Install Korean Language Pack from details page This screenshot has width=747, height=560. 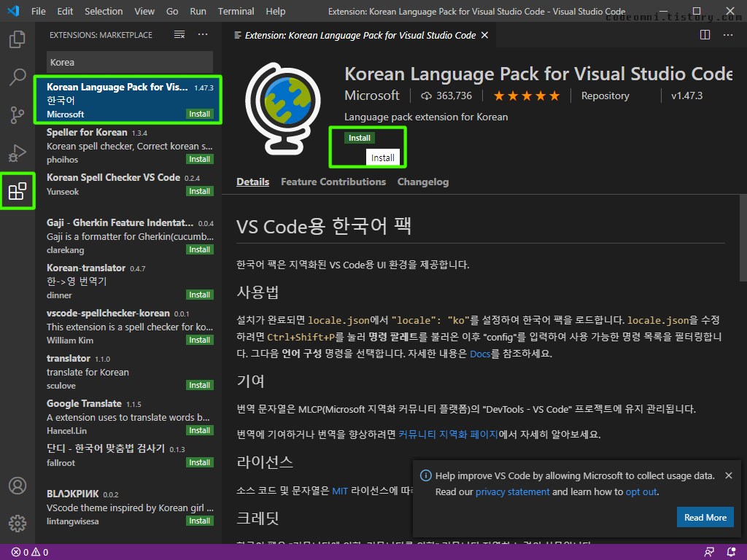(x=359, y=138)
